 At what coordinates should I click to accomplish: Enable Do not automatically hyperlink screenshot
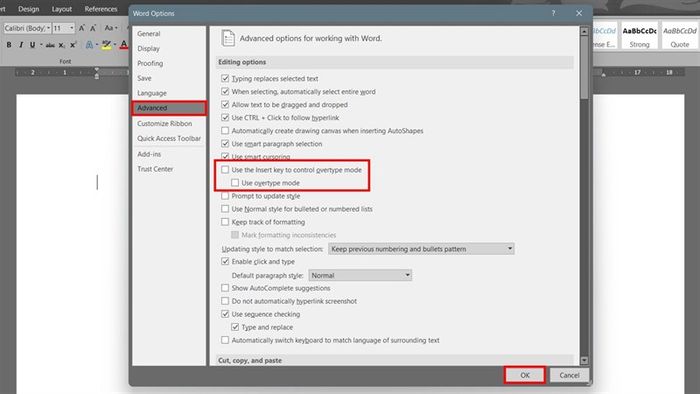click(225, 301)
